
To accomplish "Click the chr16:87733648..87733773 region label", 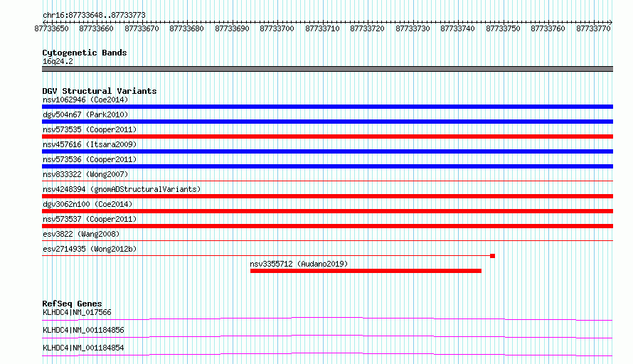I will click(94, 16).
